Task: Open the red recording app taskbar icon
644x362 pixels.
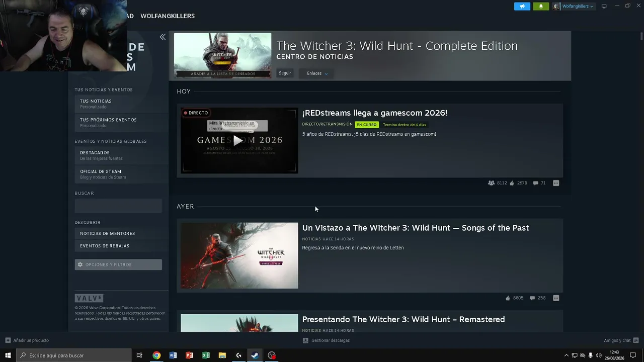Action: [272, 355]
